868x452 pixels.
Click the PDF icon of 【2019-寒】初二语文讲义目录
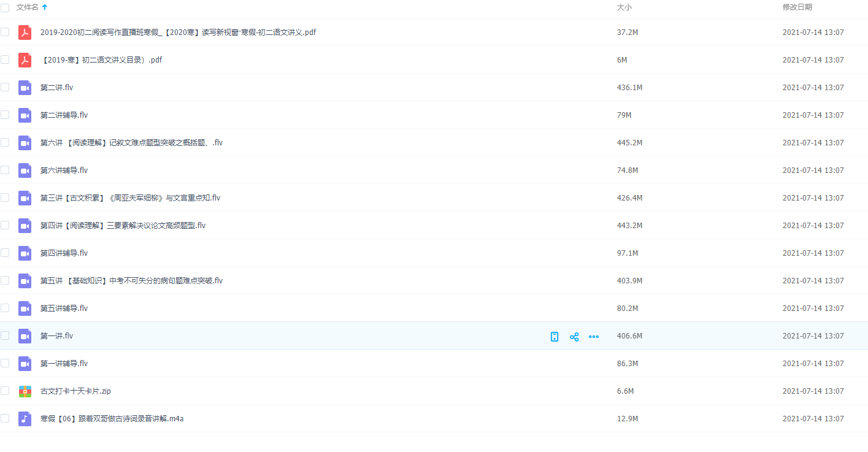click(x=25, y=60)
